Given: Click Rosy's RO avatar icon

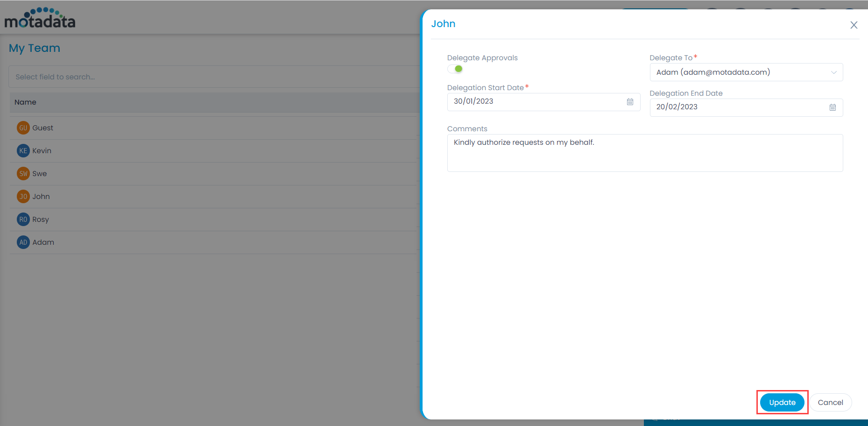Looking at the screenshot, I should [23, 220].
